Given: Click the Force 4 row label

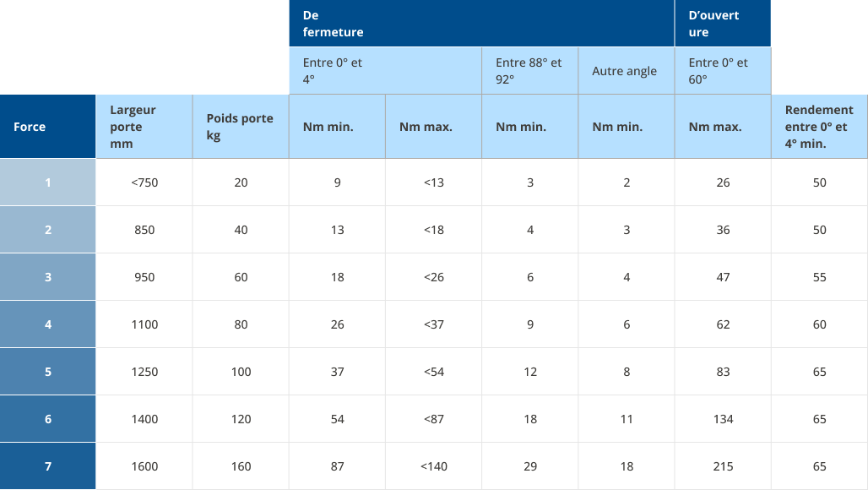Looking at the screenshot, I should 48,324.
